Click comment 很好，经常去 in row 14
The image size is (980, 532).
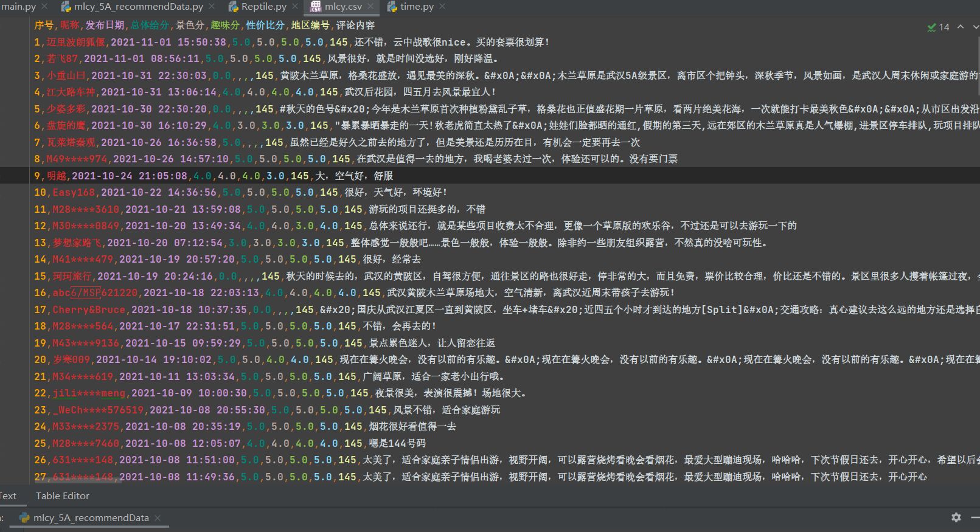click(x=392, y=259)
